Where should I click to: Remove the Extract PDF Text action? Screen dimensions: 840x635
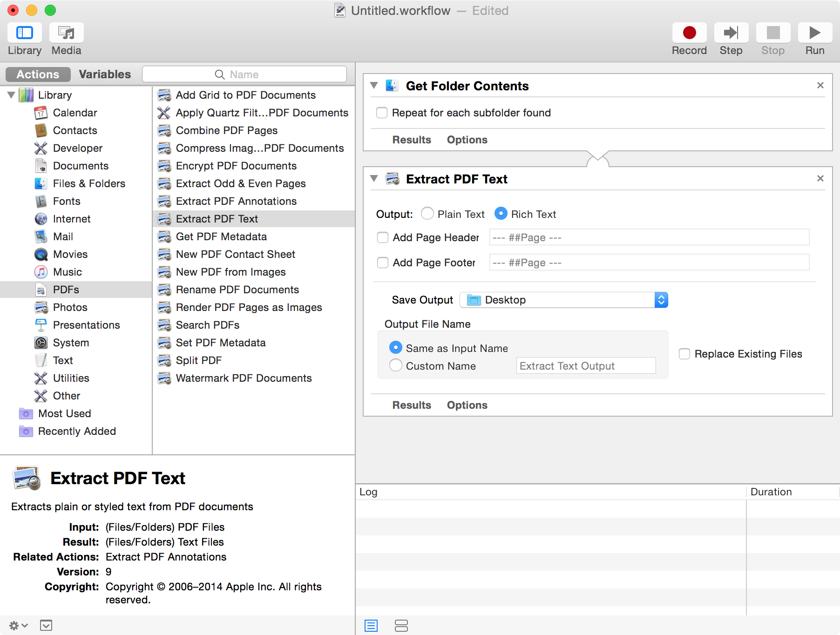[820, 178]
